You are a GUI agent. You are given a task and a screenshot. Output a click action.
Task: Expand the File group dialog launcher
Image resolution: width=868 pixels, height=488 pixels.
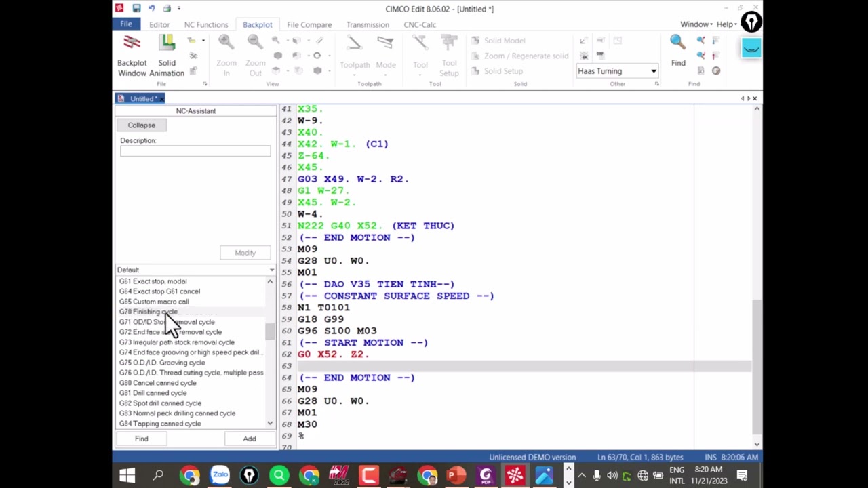click(x=205, y=84)
